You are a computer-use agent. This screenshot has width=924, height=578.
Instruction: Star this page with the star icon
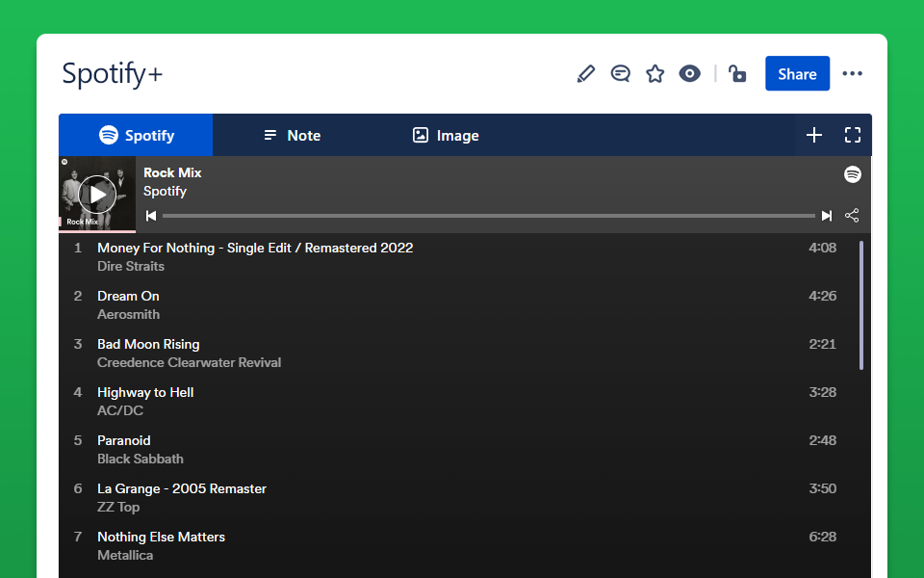pyautogui.click(x=654, y=74)
